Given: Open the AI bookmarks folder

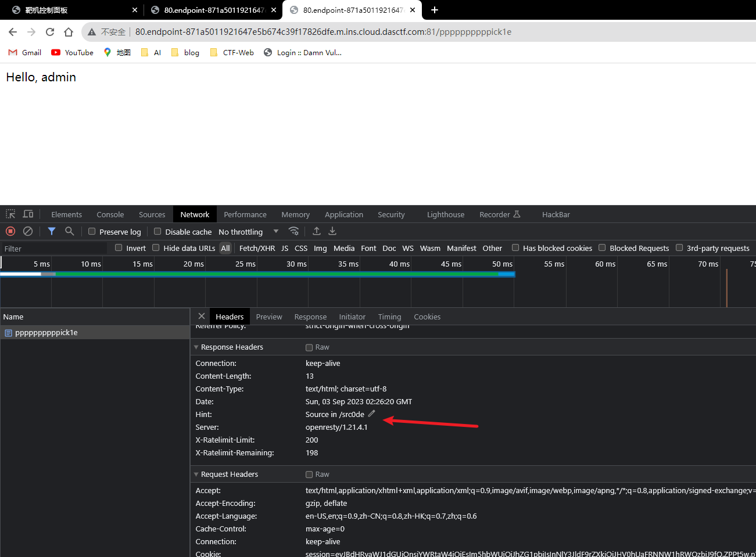Looking at the screenshot, I should (x=151, y=52).
